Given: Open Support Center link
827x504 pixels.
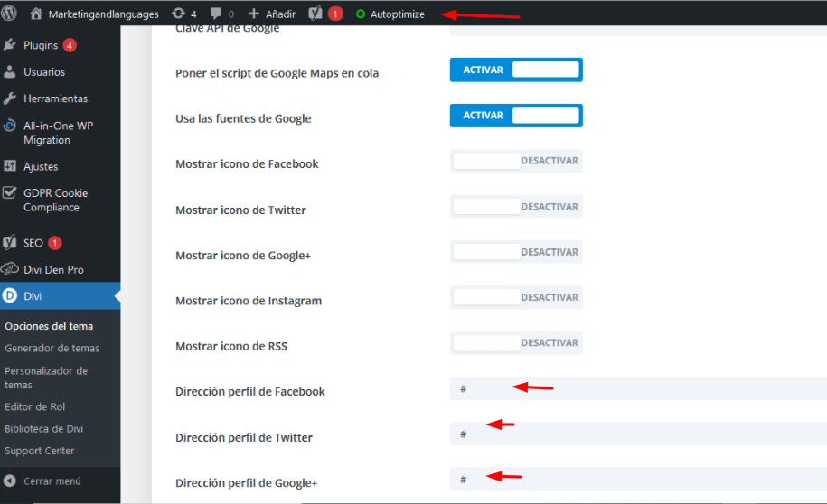Looking at the screenshot, I should tap(40, 451).
